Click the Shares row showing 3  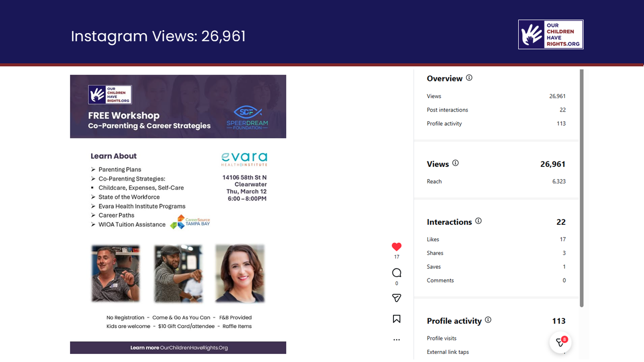pyautogui.click(x=496, y=253)
